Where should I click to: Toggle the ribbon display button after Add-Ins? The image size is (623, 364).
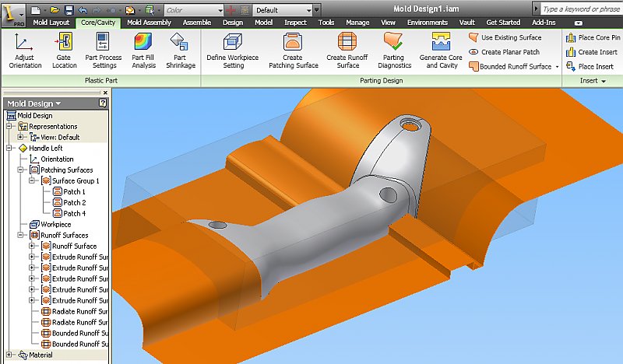(x=579, y=23)
